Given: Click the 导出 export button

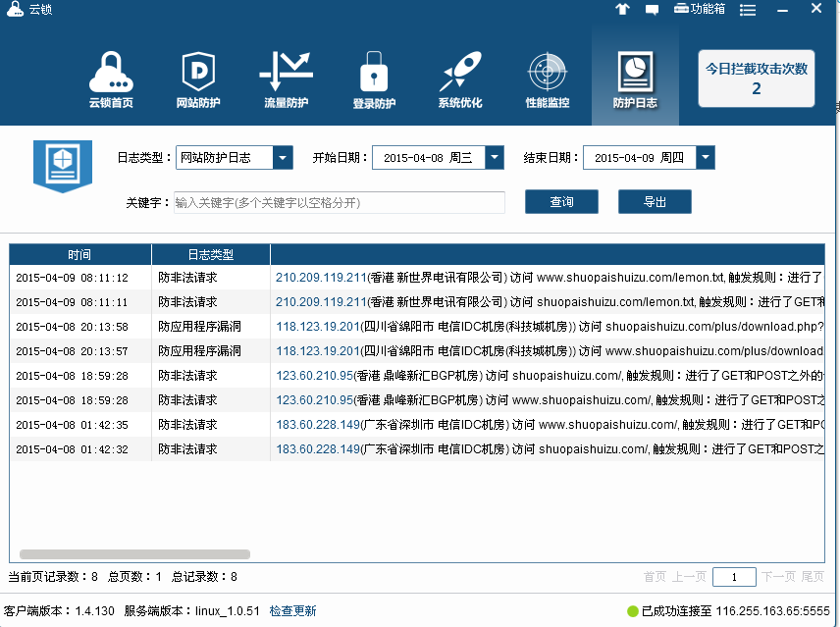Looking at the screenshot, I should click(655, 202).
